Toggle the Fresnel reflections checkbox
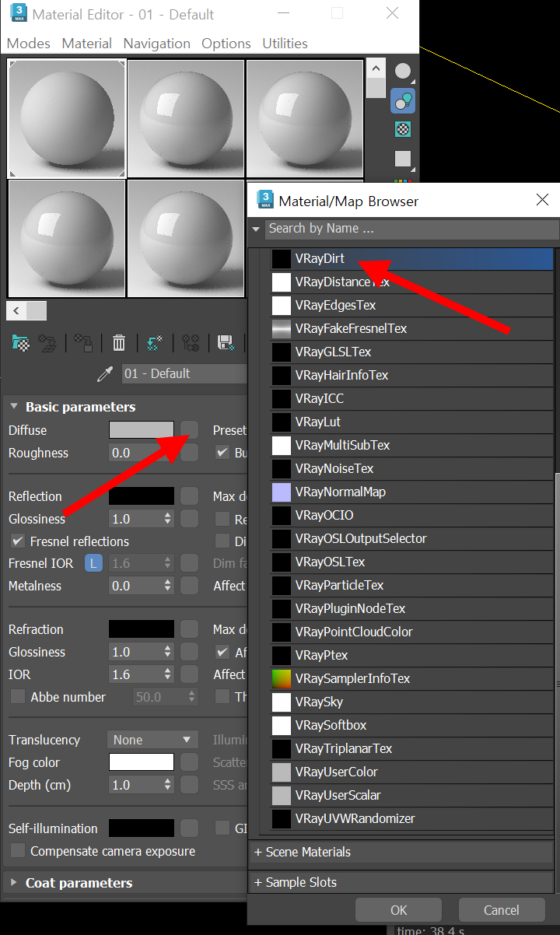Image resolution: width=560 pixels, height=935 pixels. (x=17, y=541)
